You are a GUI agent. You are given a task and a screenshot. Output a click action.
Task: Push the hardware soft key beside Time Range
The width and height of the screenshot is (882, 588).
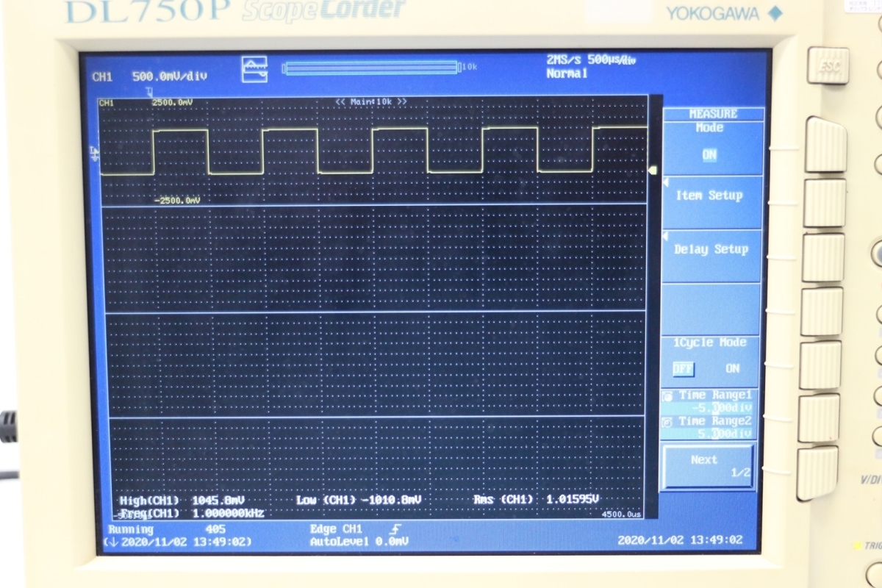[x=819, y=418]
